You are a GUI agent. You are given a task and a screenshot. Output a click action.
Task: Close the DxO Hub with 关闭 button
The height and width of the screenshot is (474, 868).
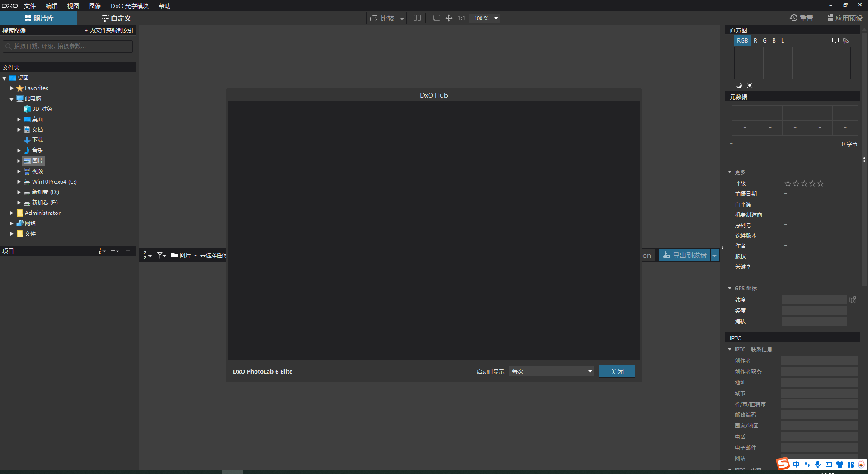click(617, 371)
